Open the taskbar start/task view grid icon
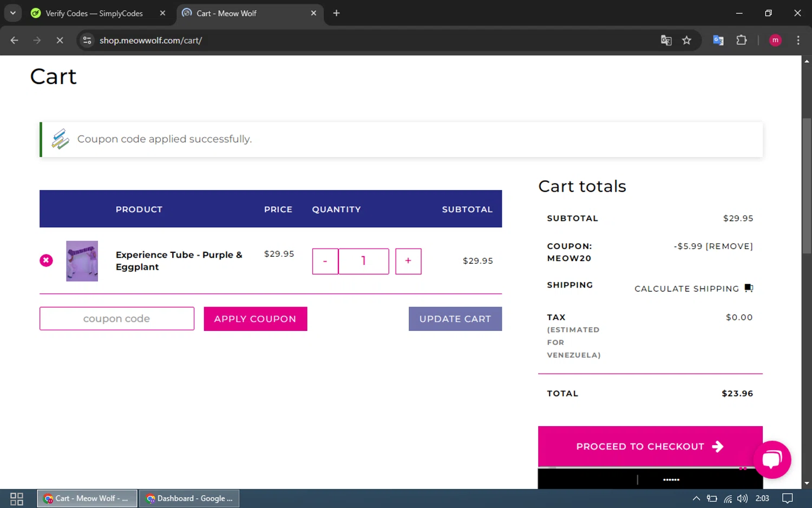Image resolution: width=812 pixels, height=508 pixels. click(17, 499)
